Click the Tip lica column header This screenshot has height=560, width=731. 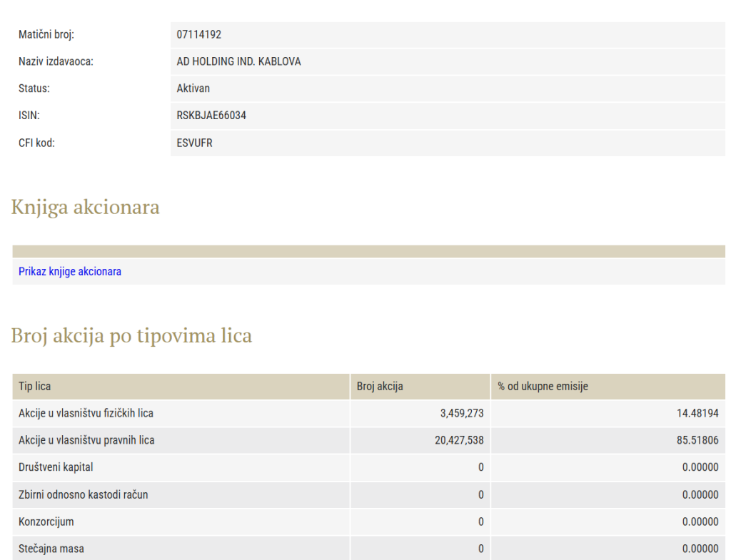(x=35, y=387)
